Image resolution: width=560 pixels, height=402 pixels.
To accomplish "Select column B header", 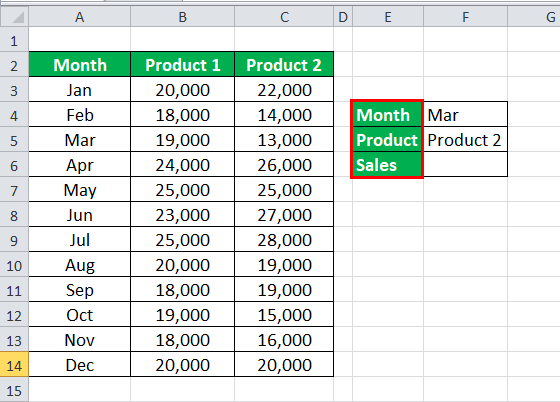I will pyautogui.click(x=182, y=17).
